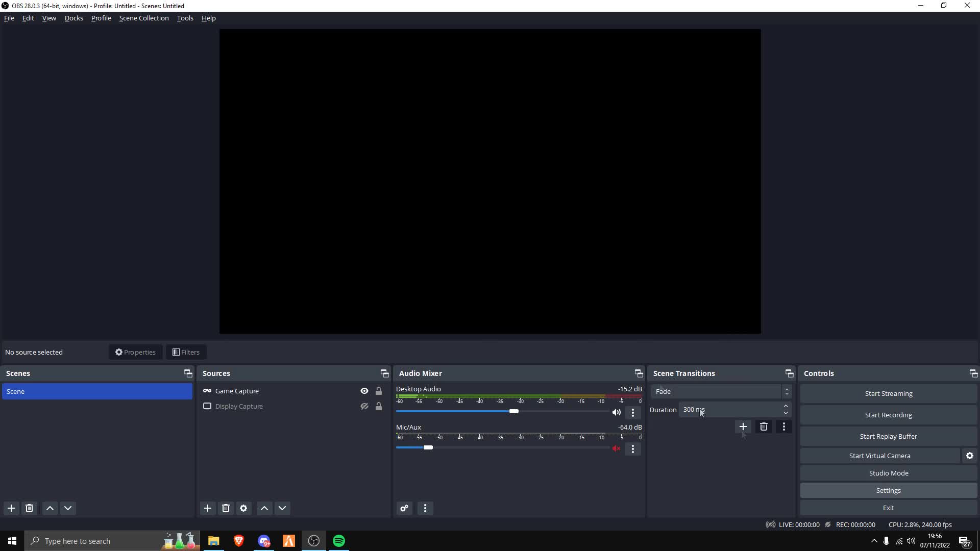Adjust the Desktop Audio volume slider

[514, 411]
